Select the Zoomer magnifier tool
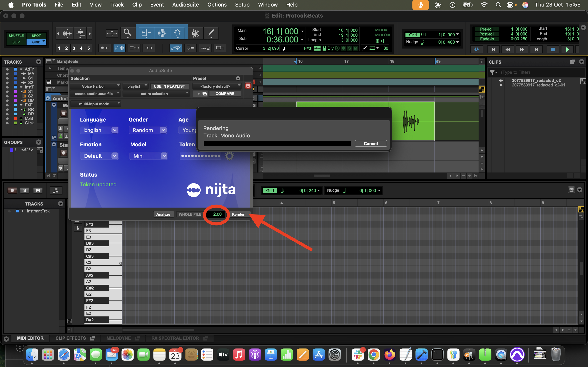 click(x=127, y=33)
